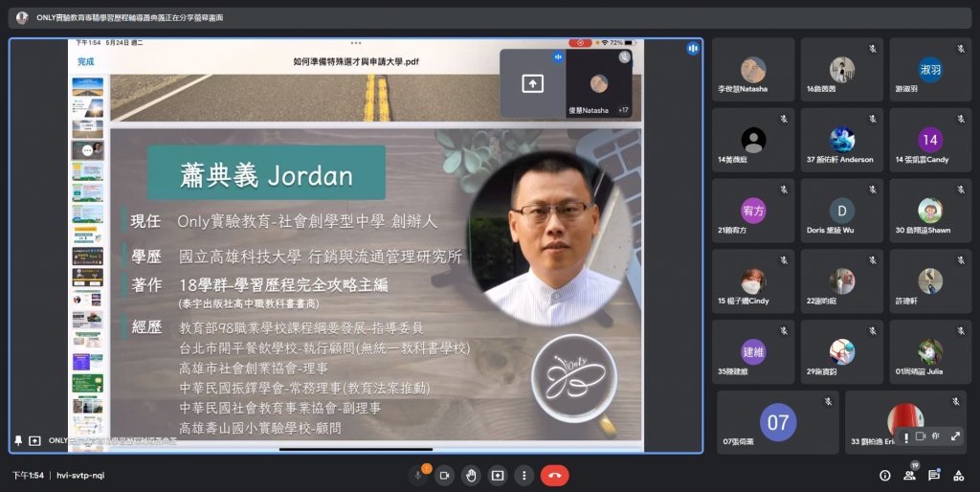Select the 15 Cindy participant tile
This screenshot has width=980, height=492.
[753, 281]
